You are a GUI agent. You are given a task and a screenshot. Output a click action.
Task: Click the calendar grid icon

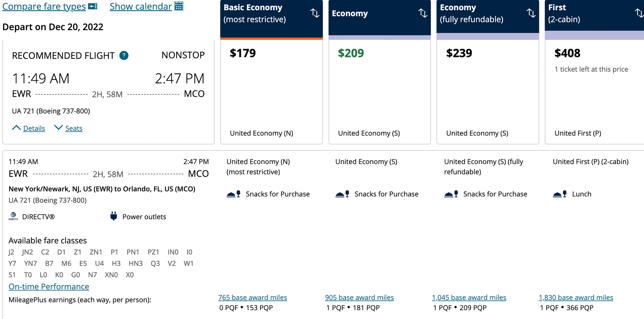[x=179, y=6]
